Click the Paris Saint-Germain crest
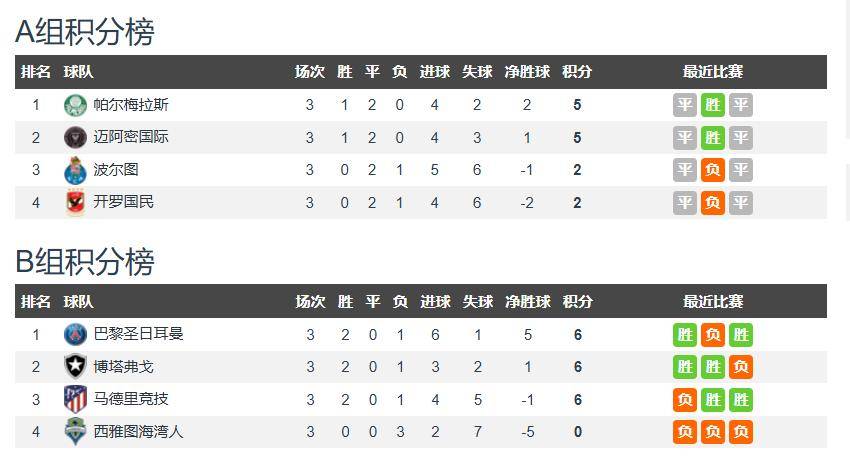The height and width of the screenshot is (463, 850). (x=75, y=335)
